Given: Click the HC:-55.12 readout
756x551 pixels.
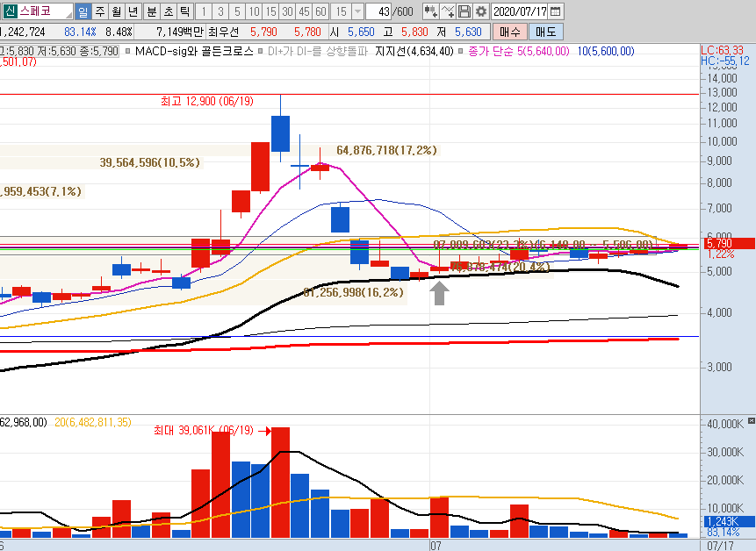Looking at the screenshot, I should click(x=725, y=61).
